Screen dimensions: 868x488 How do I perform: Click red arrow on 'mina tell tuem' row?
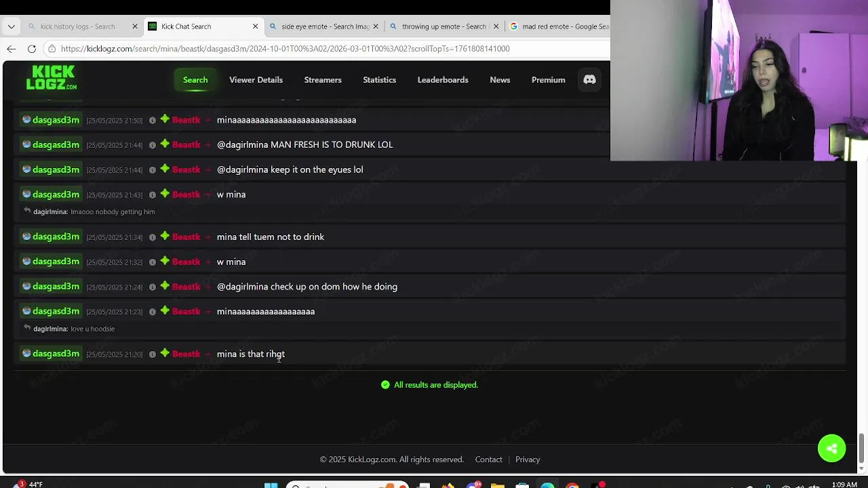pyautogui.click(x=208, y=237)
